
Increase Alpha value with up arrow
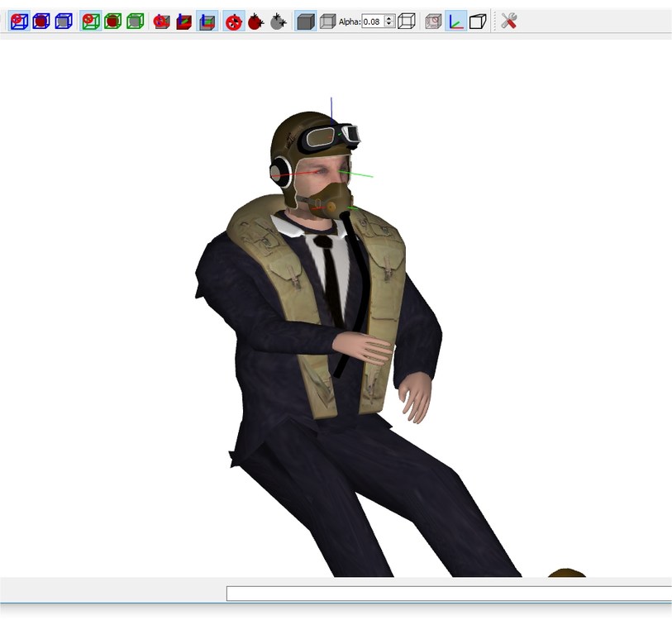pyautogui.click(x=389, y=18)
